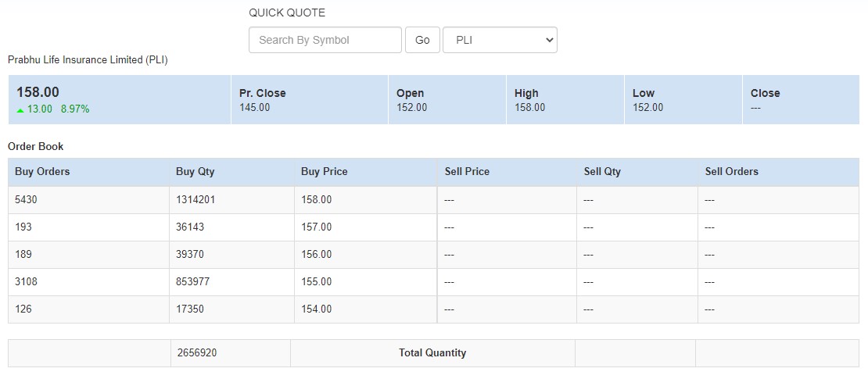Image resolution: width=868 pixels, height=379 pixels.
Task: Click the Buy Qty column header
Action: click(195, 172)
